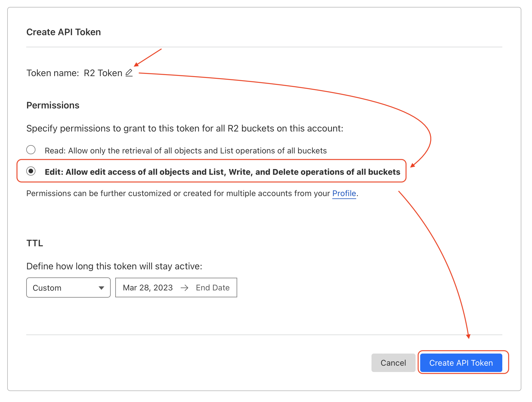Select the Edit permission radio button

click(31, 172)
